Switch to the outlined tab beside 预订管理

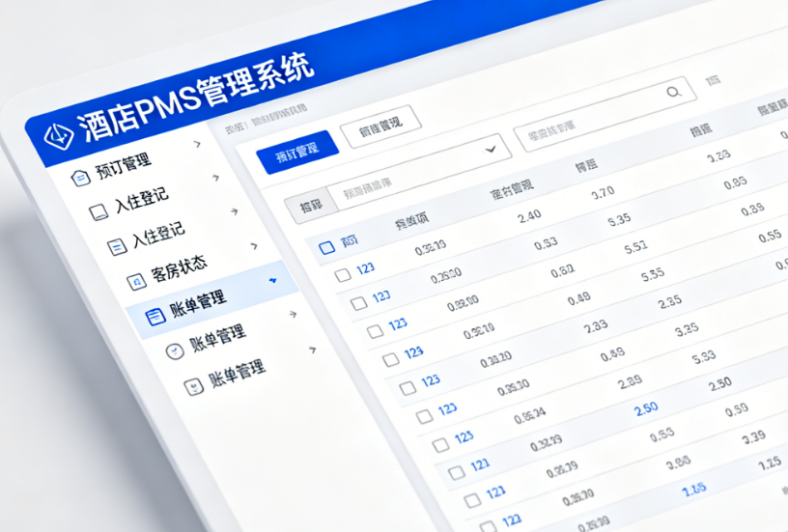(x=380, y=126)
